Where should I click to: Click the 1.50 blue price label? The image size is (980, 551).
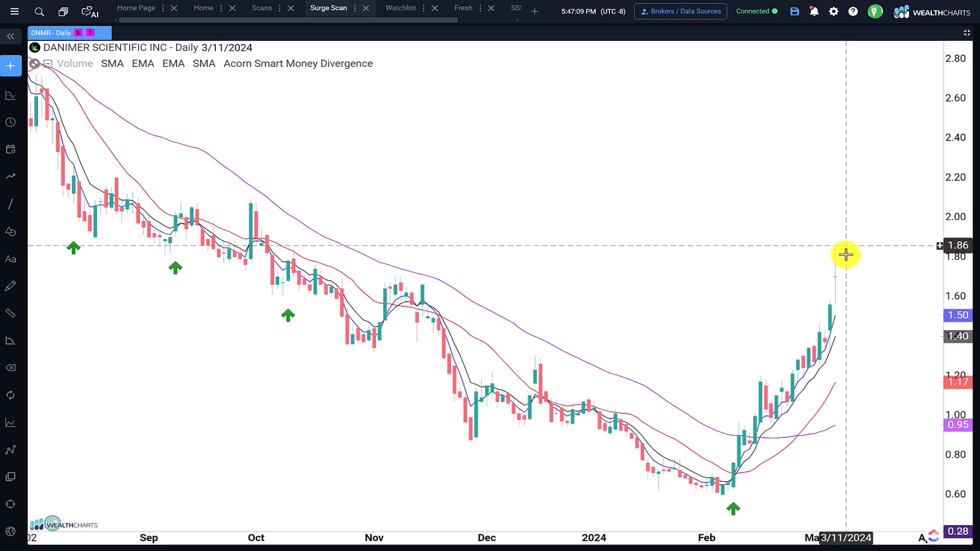[x=958, y=315]
